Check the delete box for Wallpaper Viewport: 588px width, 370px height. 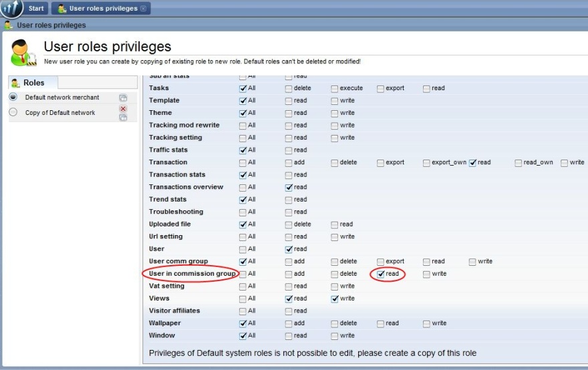[x=335, y=323]
